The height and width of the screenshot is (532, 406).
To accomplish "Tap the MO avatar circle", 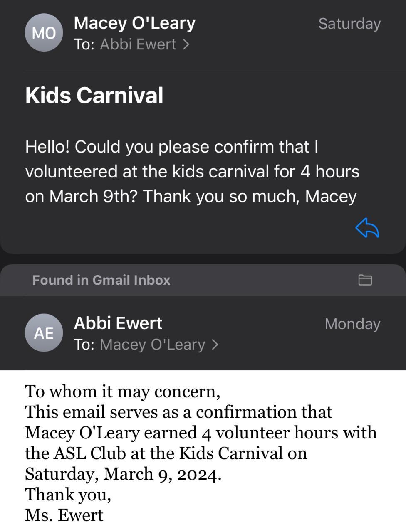I will [44, 33].
